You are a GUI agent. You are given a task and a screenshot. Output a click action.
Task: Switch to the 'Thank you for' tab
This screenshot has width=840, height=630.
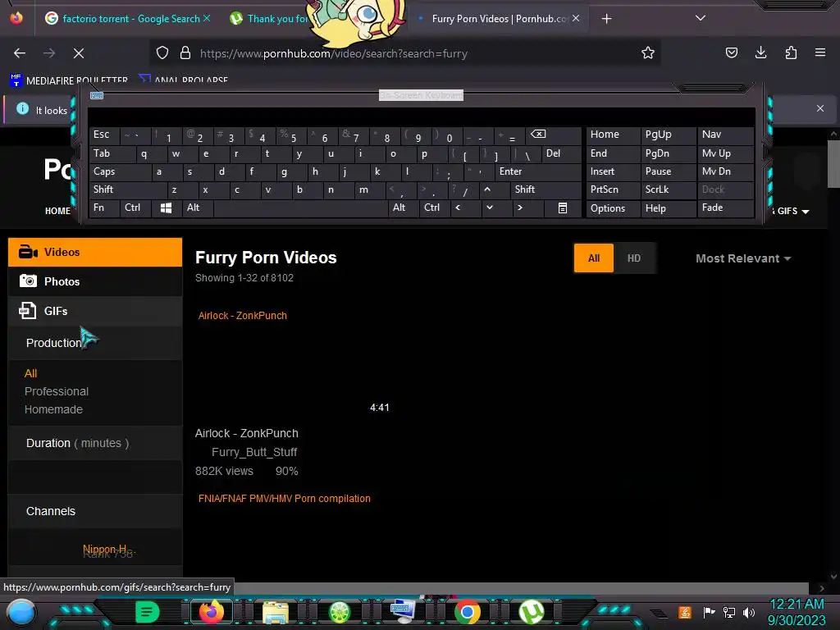(x=268, y=19)
